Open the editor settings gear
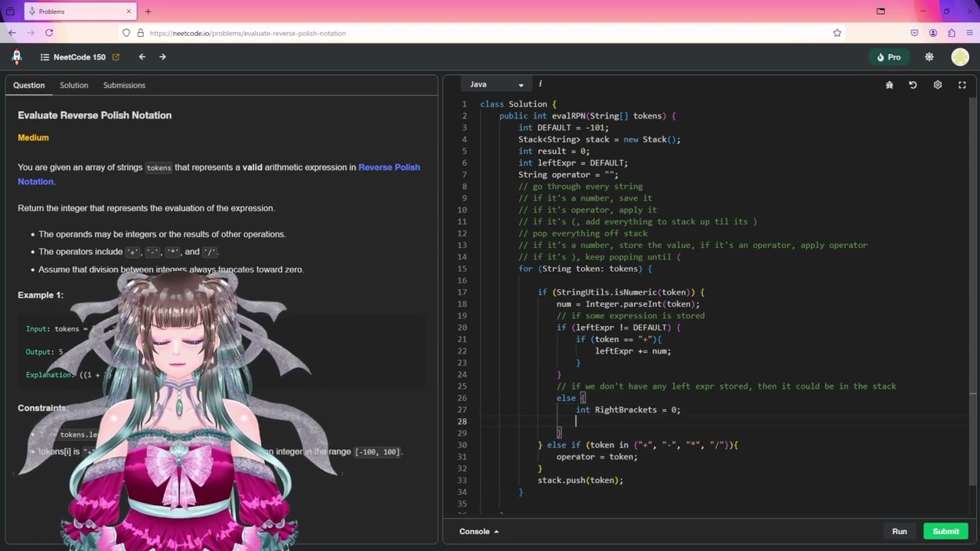 point(937,85)
